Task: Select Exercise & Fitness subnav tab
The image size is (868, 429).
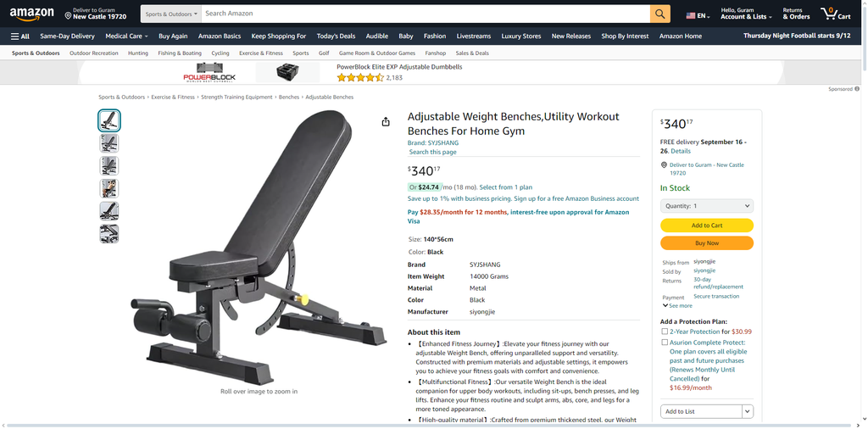Action: point(261,53)
